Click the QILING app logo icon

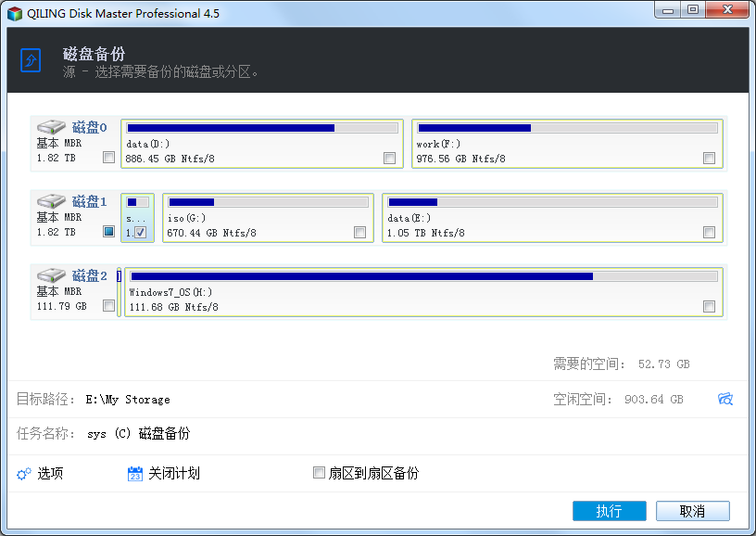point(15,14)
